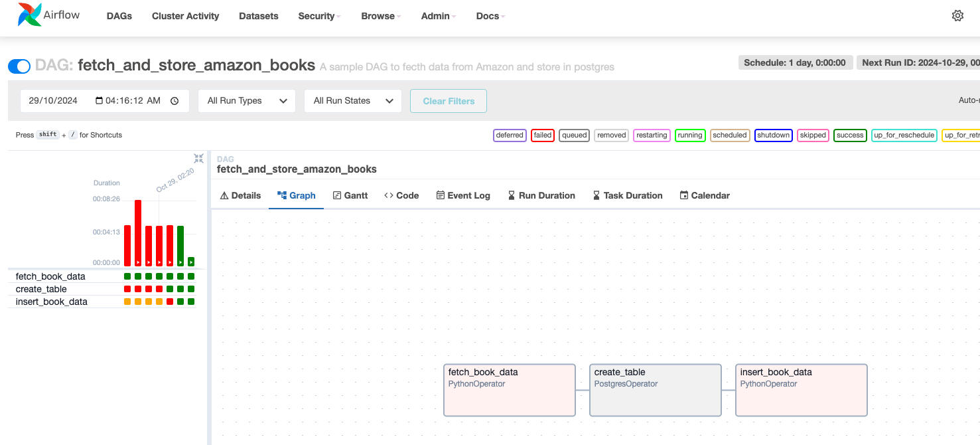Viewport: 980px width, 445px height.
Task: Toggle the DAG pause switch
Action: click(x=19, y=66)
